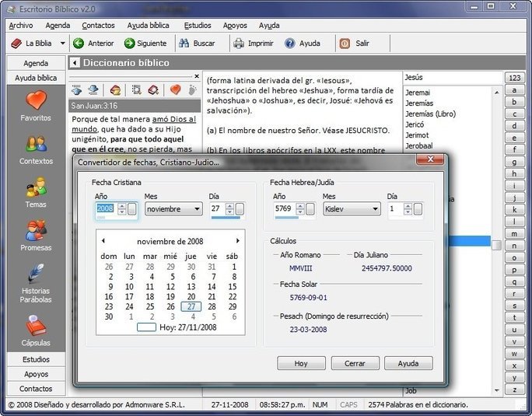Open the Estudios menu
The height and width of the screenshot is (416, 532).
(x=197, y=25)
